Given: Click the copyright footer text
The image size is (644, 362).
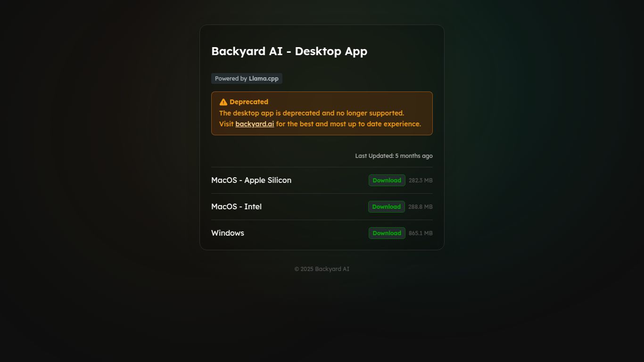Looking at the screenshot, I should point(322,269).
